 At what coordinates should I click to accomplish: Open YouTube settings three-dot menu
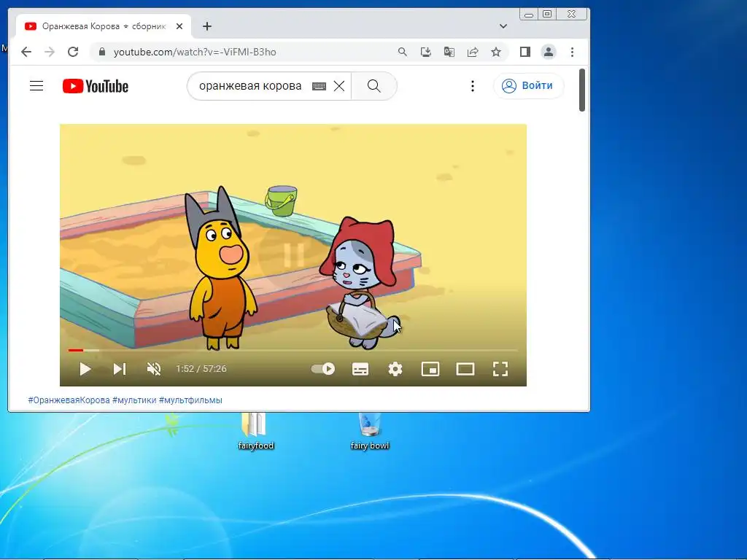473,86
